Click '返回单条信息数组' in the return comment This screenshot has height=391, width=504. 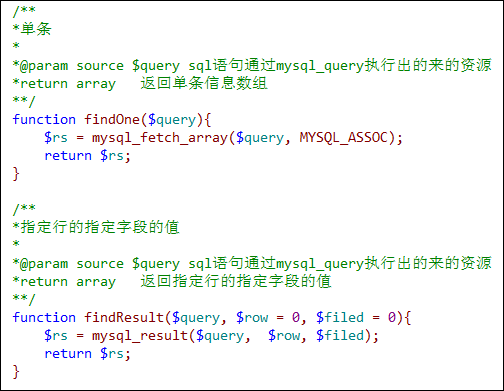tap(204, 83)
